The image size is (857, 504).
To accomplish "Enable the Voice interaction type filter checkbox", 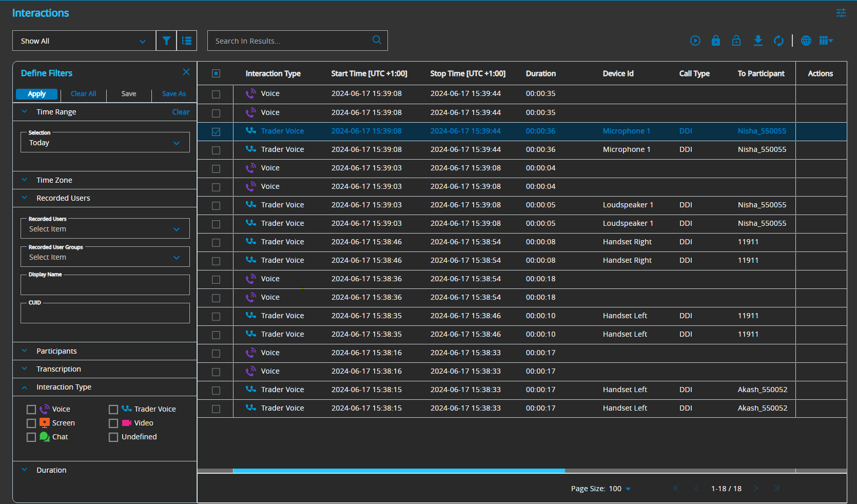I will click(x=31, y=409).
